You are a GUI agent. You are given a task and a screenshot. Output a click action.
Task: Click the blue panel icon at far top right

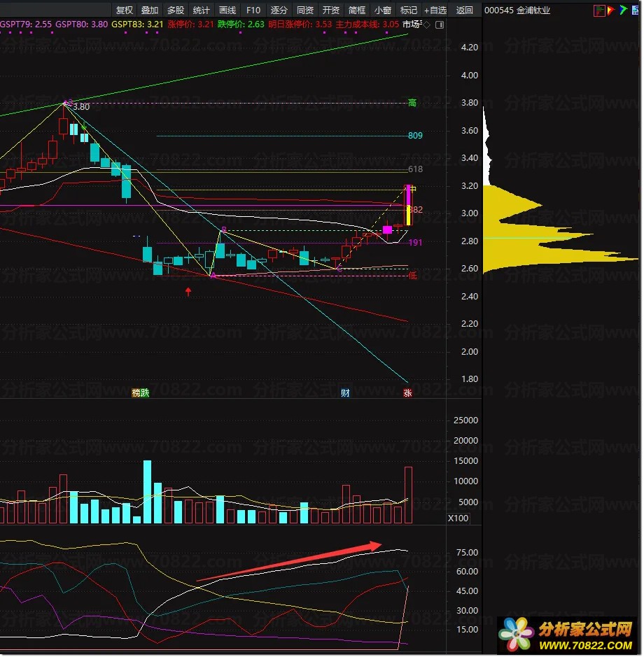point(636,10)
